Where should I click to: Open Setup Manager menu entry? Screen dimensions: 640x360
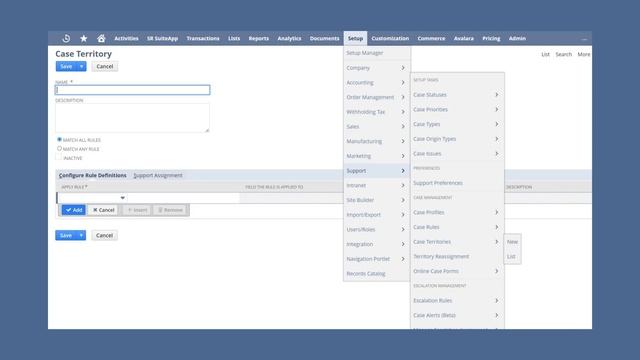point(376,53)
